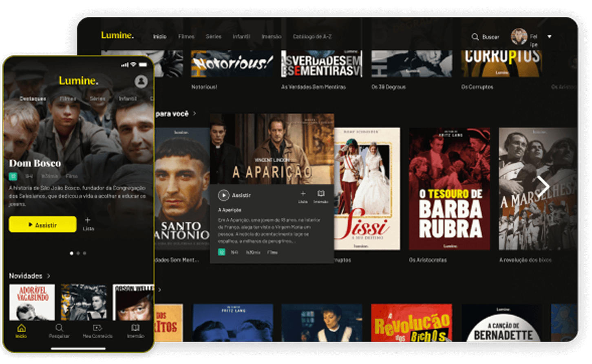Open the Sissi movie poster

pos(367,189)
